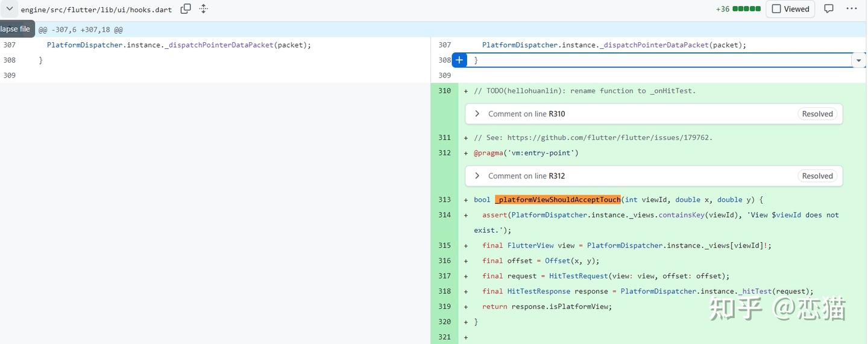Click the 'final request = HitTestRequest' line
The height and width of the screenshot is (344, 868).
click(606, 276)
